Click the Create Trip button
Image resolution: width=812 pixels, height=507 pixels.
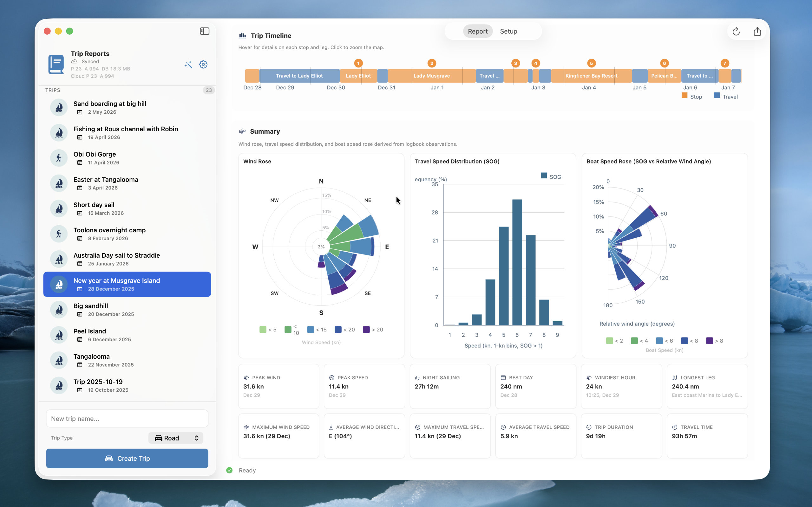(127, 459)
